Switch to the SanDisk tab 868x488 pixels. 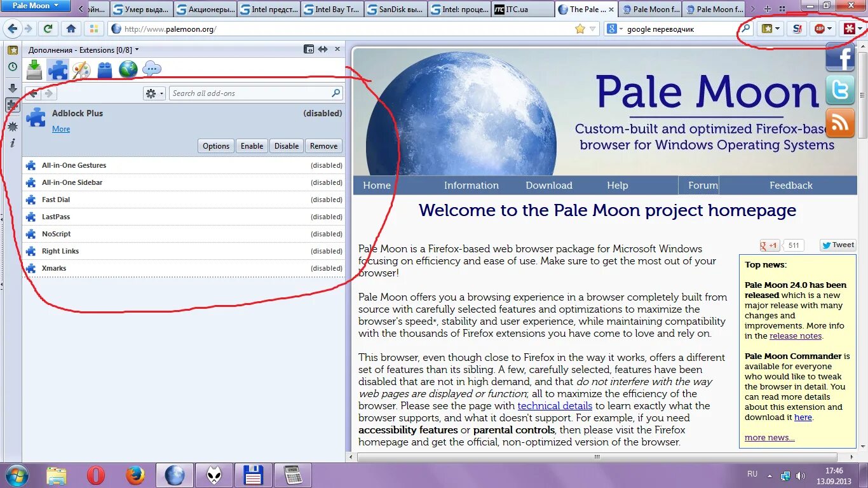pos(395,9)
